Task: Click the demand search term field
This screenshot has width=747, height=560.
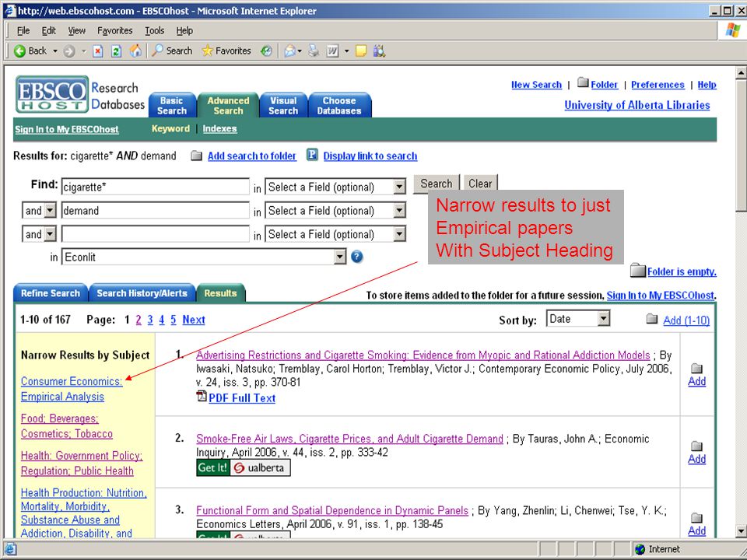Action: point(156,211)
